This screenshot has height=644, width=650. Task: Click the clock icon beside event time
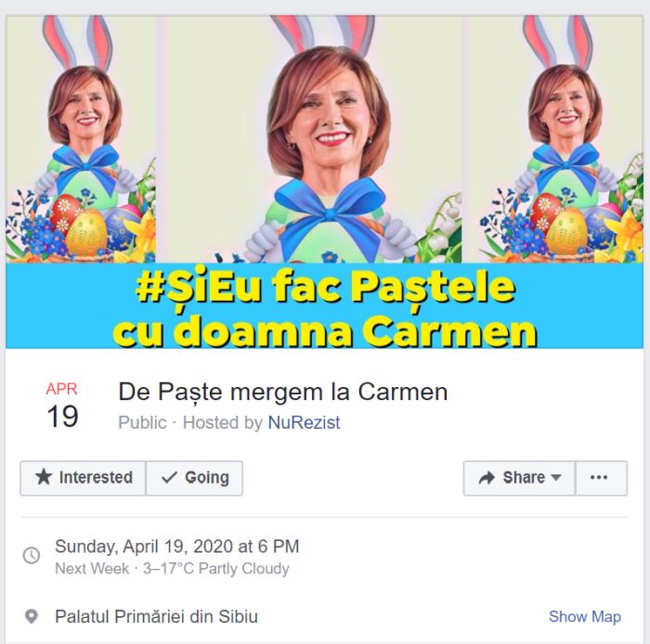click(x=32, y=555)
